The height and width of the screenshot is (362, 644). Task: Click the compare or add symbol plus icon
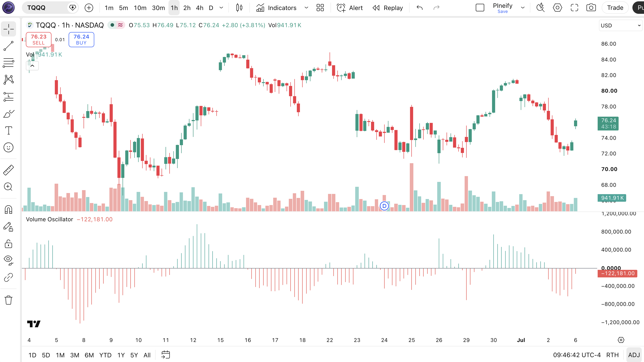click(x=89, y=8)
